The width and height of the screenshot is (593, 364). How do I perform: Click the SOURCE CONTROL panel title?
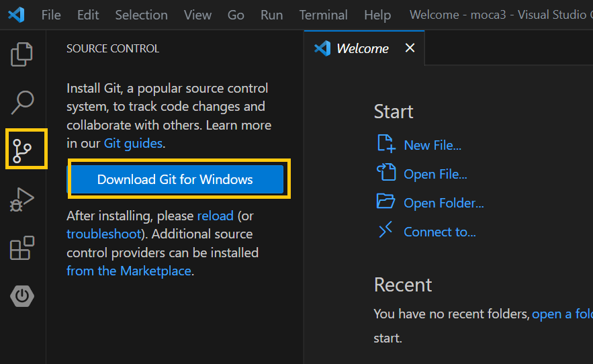tap(113, 48)
